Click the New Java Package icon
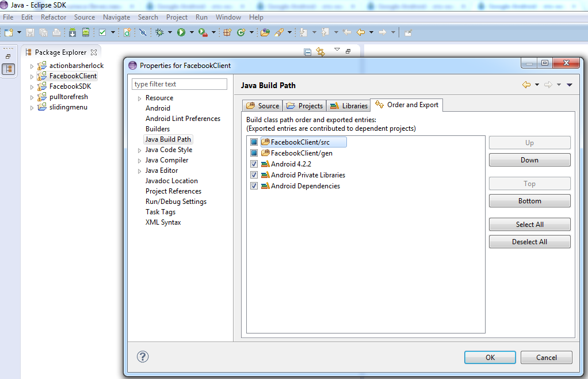Viewport: 588px width, 379px height. 227,33
